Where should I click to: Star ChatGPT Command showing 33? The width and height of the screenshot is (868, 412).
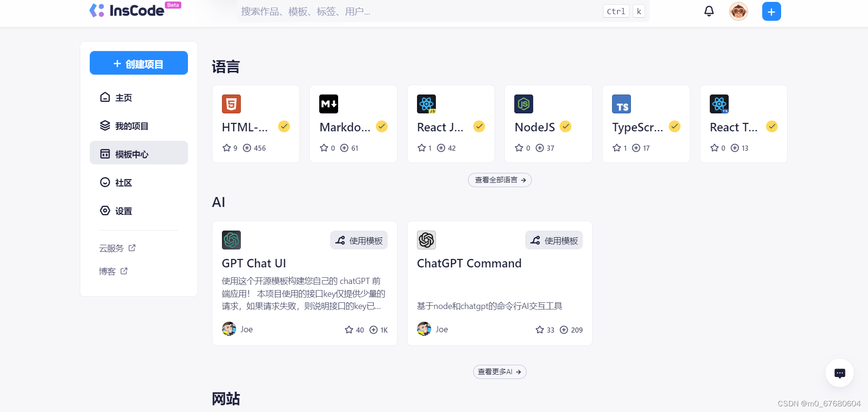point(540,330)
